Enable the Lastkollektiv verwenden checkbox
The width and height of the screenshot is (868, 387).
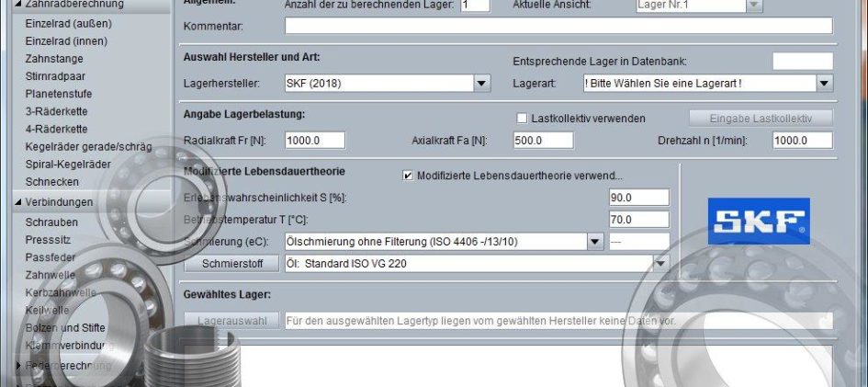(x=522, y=119)
